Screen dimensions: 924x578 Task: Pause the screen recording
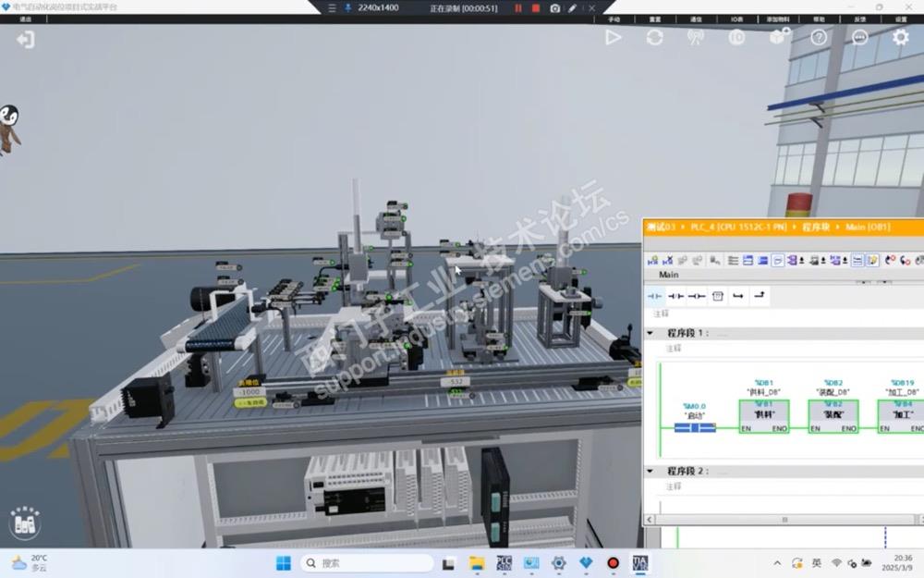coord(518,8)
